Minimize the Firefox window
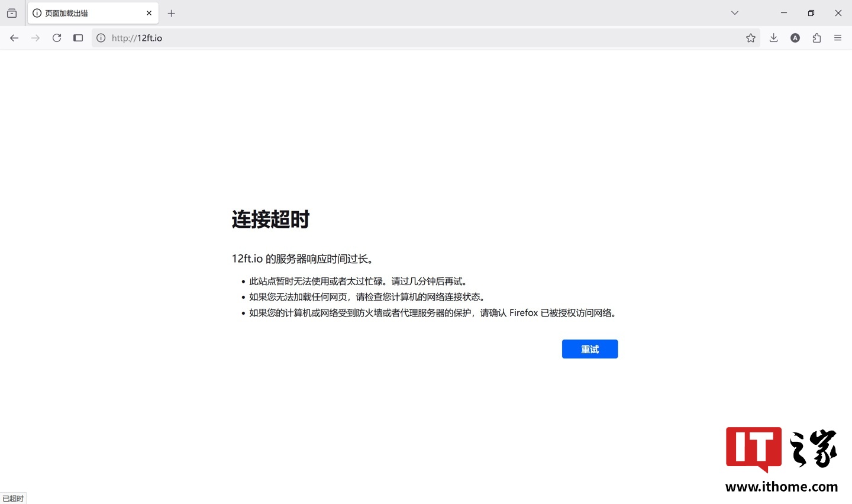Image resolution: width=852 pixels, height=504 pixels. [784, 13]
